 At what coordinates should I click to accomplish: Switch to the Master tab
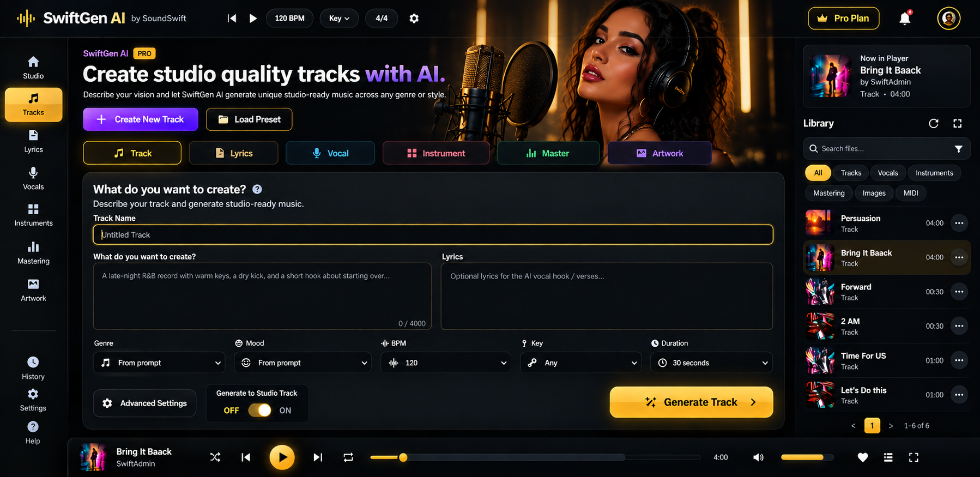pos(548,153)
